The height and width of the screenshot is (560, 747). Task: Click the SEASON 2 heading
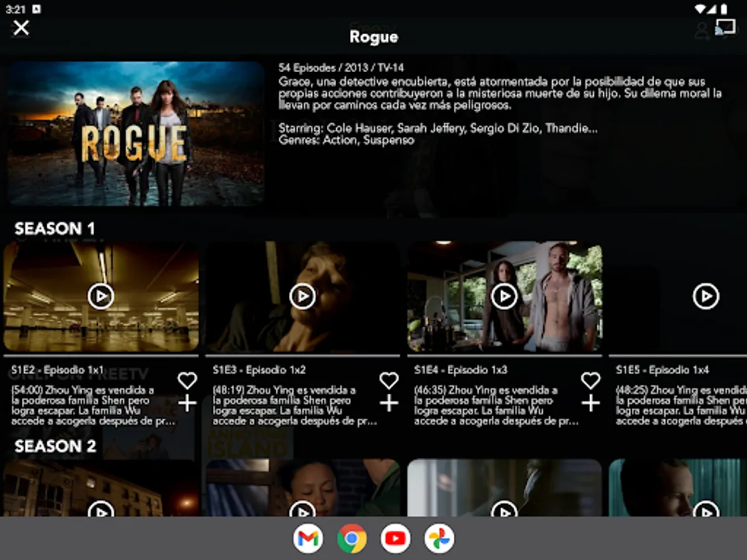[55, 447]
